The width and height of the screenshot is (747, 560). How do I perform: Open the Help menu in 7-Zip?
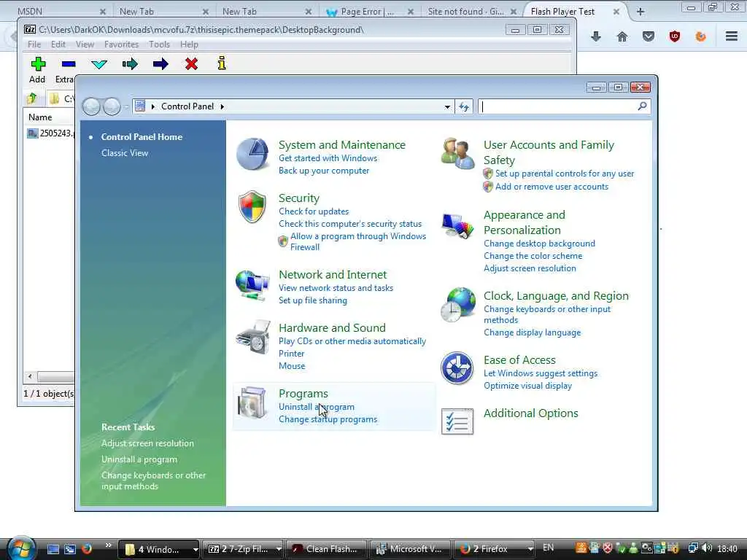click(x=189, y=44)
